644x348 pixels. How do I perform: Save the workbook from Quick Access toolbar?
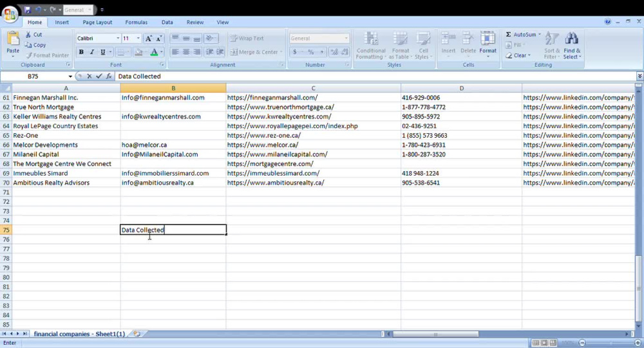[28, 10]
